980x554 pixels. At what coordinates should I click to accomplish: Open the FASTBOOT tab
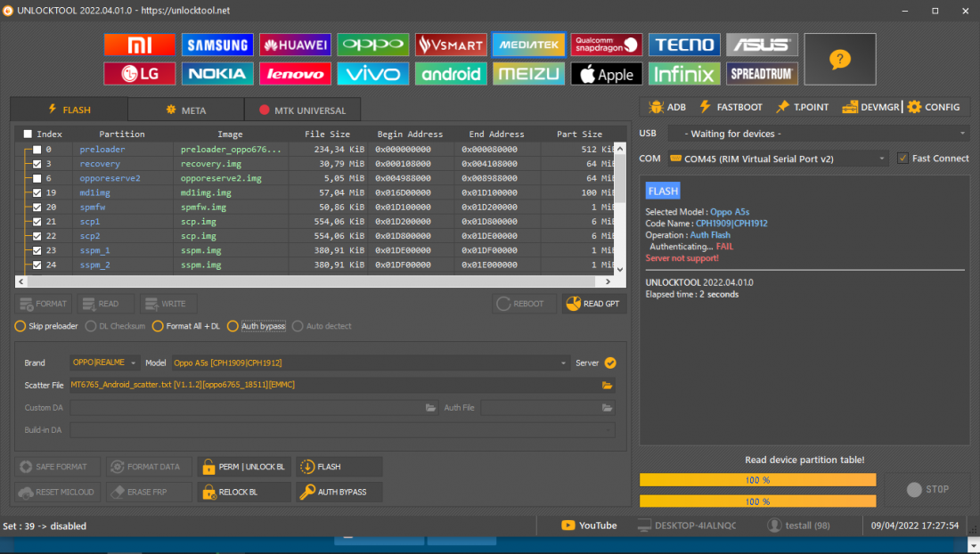coord(731,108)
